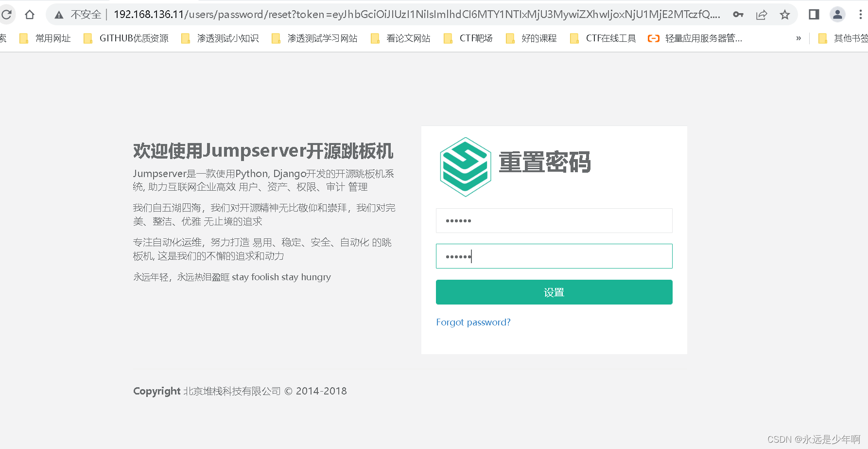Bookmark this page with the star icon

[785, 15]
